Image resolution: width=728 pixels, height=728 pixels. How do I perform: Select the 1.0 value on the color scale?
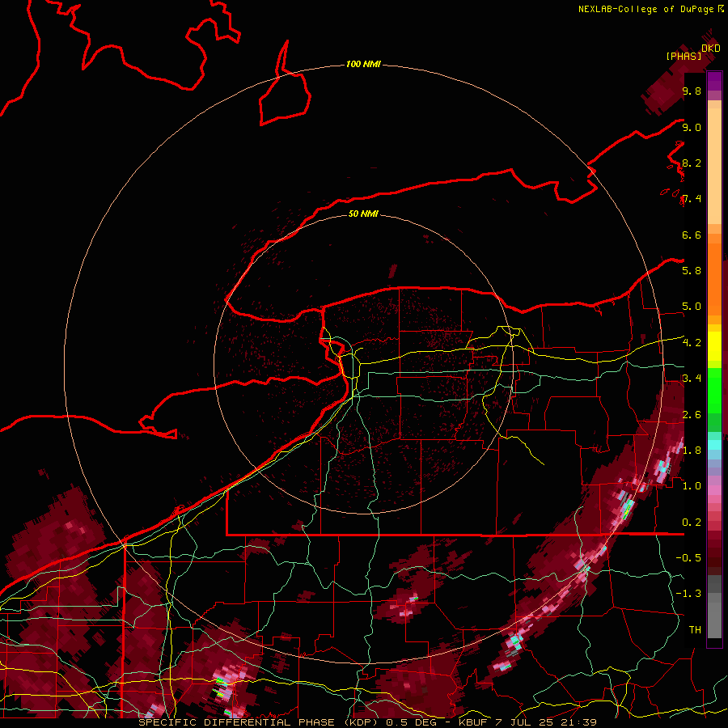[692, 486]
